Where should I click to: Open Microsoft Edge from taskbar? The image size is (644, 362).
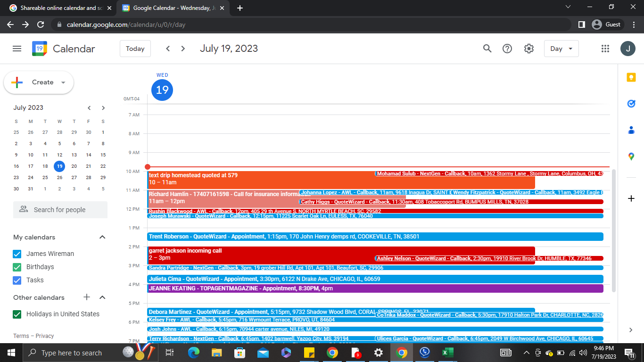tap(194, 353)
